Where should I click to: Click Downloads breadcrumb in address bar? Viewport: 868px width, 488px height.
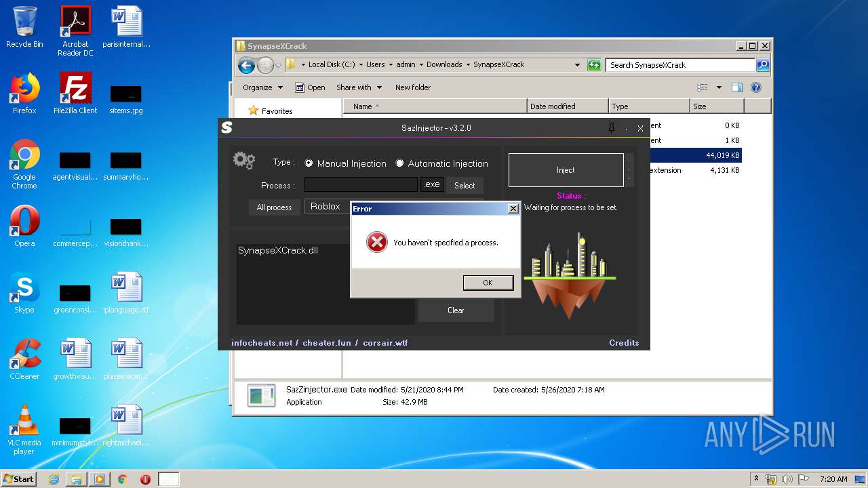[444, 64]
